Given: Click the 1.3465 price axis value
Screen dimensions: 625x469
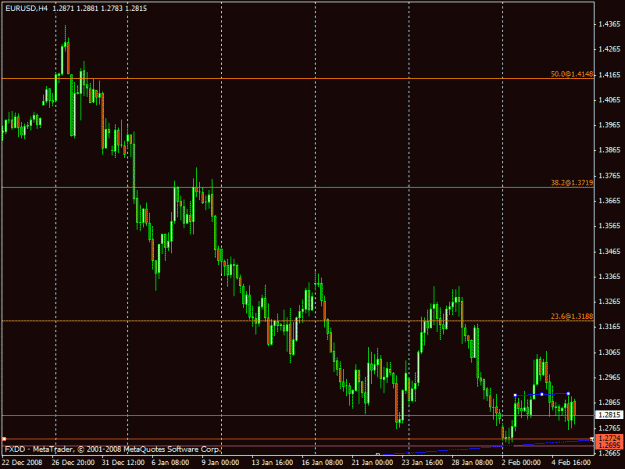Looking at the screenshot, I should (x=609, y=251).
